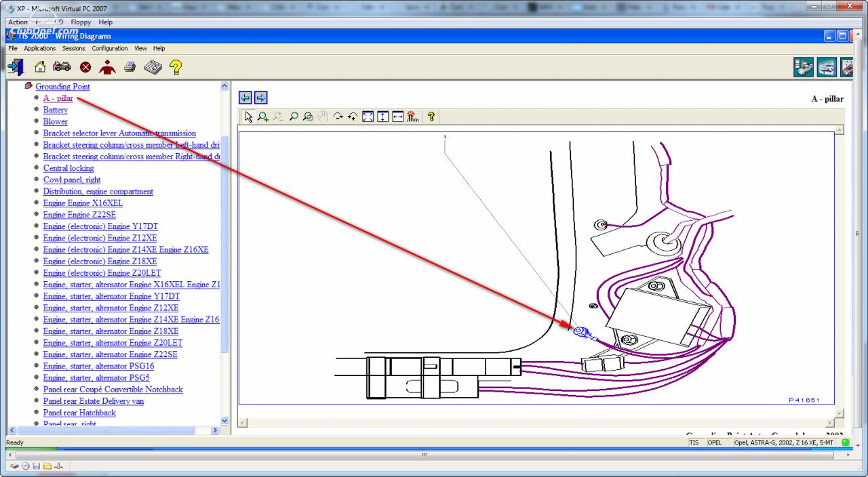Image resolution: width=868 pixels, height=477 pixels.
Task: Click the plain magnifier zoom tool
Action: click(294, 117)
